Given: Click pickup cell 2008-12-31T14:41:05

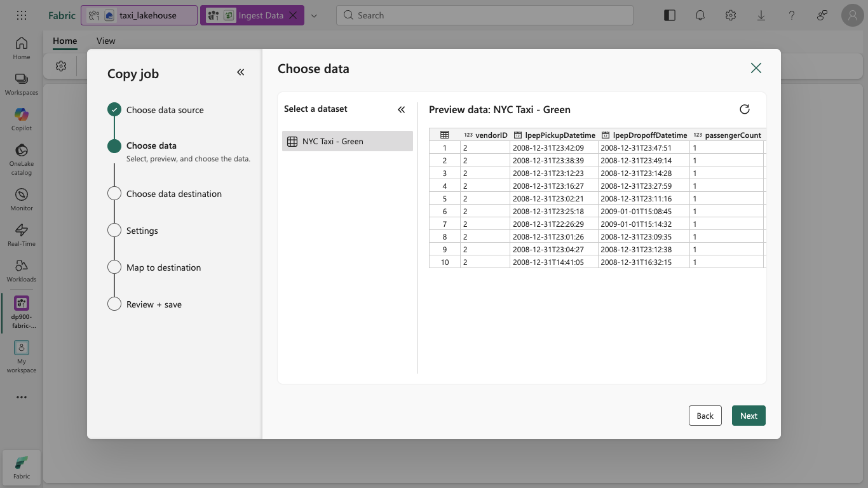Looking at the screenshot, I should click(x=554, y=262).
